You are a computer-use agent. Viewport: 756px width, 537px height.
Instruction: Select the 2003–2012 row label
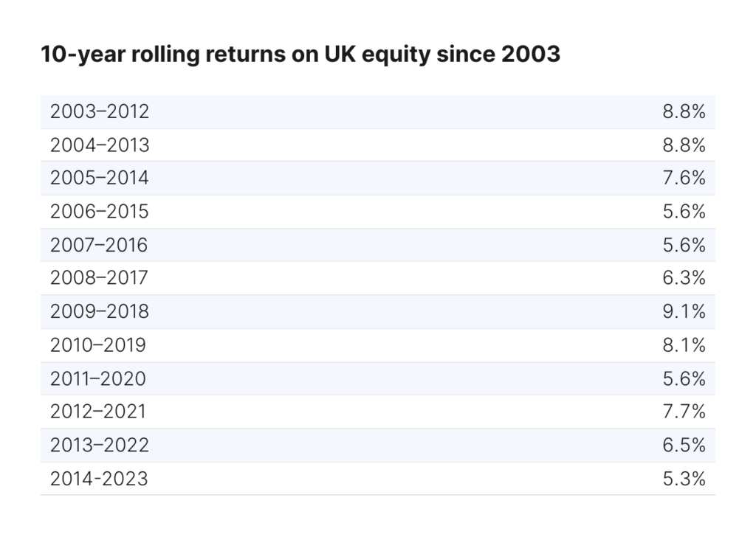(x=100, y=111)
